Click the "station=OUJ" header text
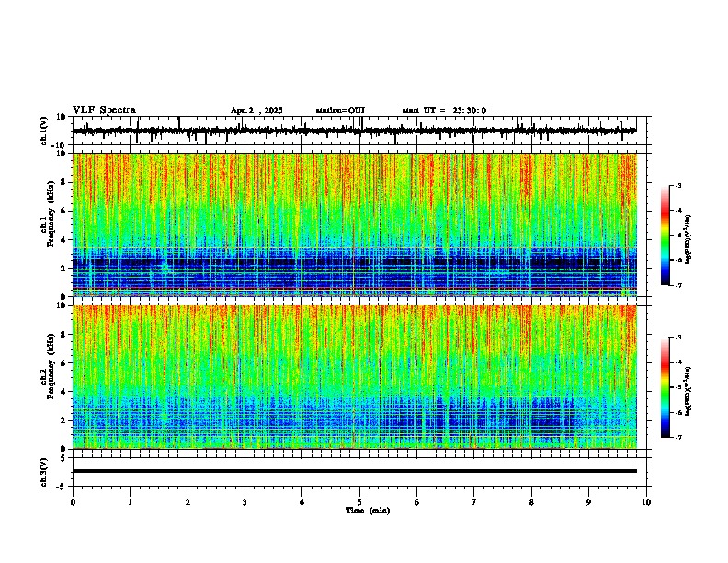728x563 pixels. pos(340,110)
